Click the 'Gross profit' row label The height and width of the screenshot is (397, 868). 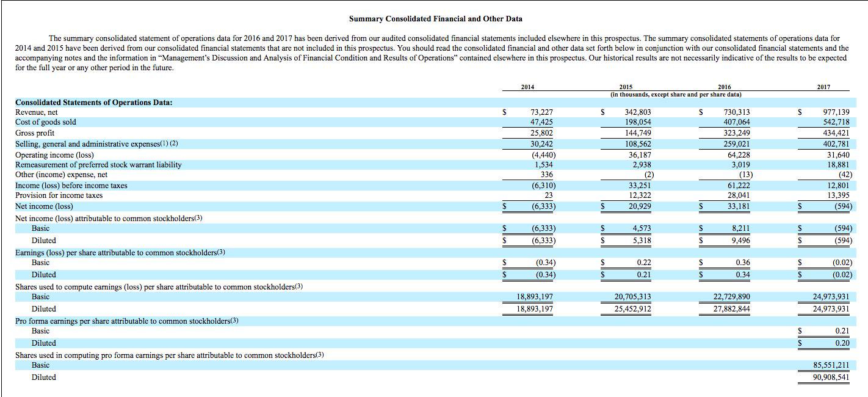pyautogui.click(x=35, y=133)
